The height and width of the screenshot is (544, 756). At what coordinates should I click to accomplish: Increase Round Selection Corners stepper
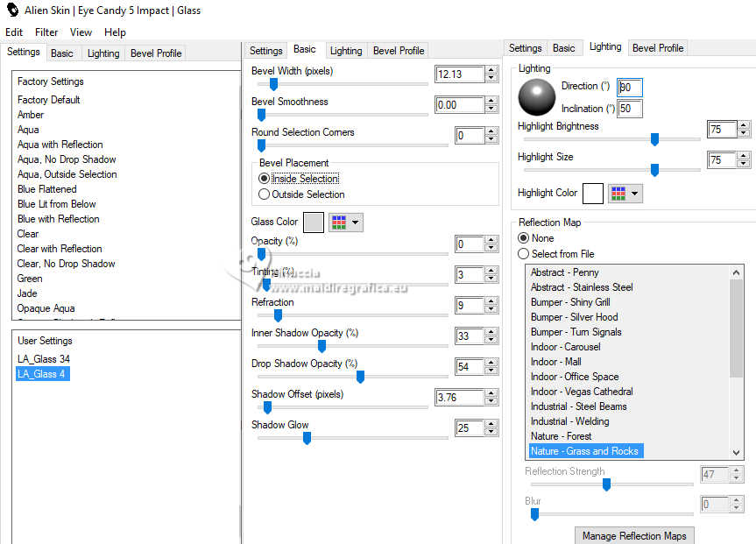[x=491, y=131]
